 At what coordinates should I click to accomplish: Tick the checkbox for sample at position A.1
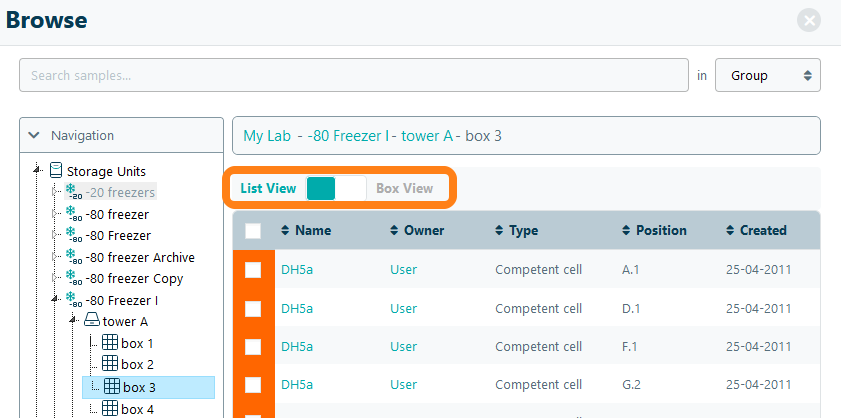click(x=253, y=270)
